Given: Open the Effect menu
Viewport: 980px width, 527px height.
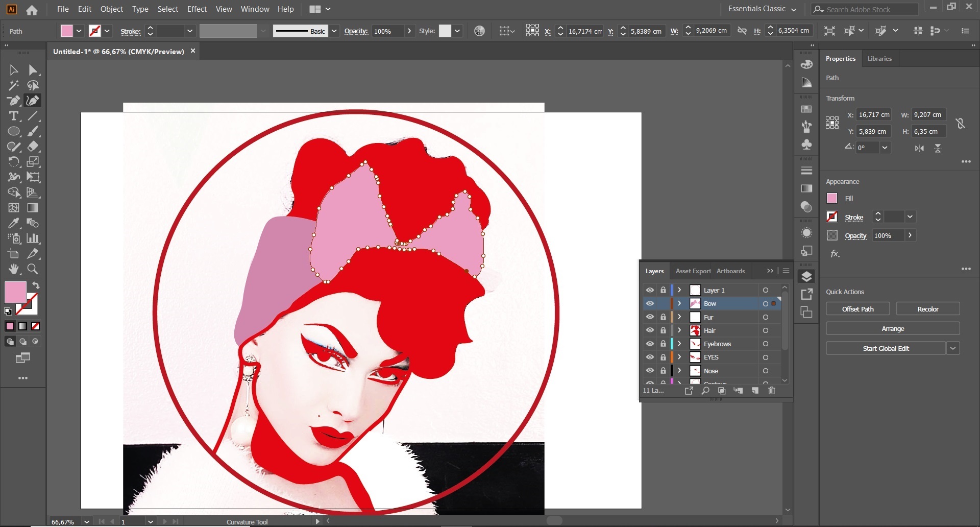Looking at the screenshot, I should pyautogui.click(x=197, y=9).
